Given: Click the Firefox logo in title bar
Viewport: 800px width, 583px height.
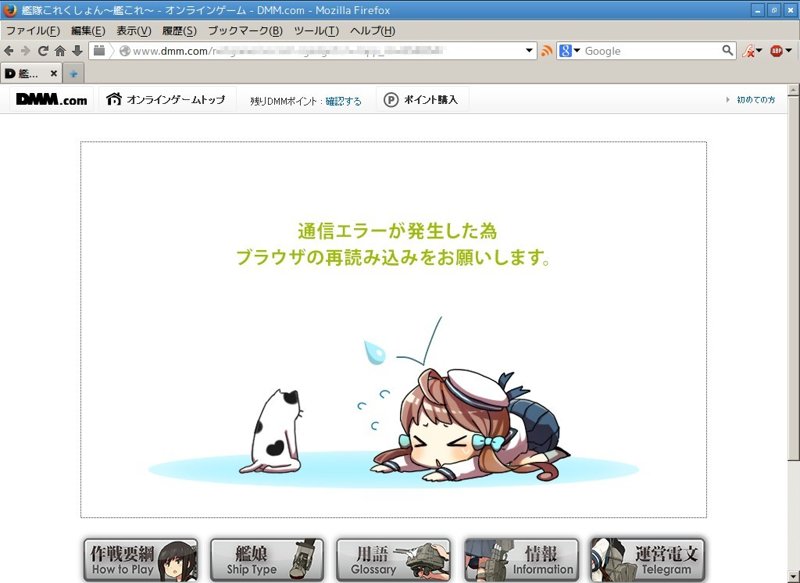Looking at the screenshot, I should 9,10.
